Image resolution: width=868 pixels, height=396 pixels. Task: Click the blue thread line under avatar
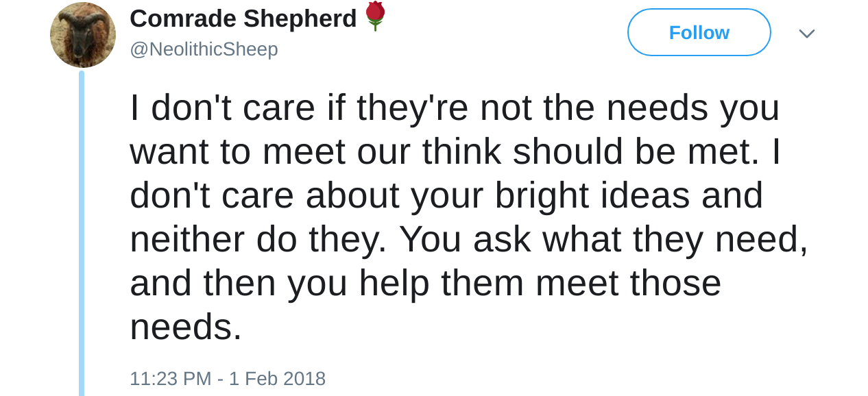click(82, 233)
